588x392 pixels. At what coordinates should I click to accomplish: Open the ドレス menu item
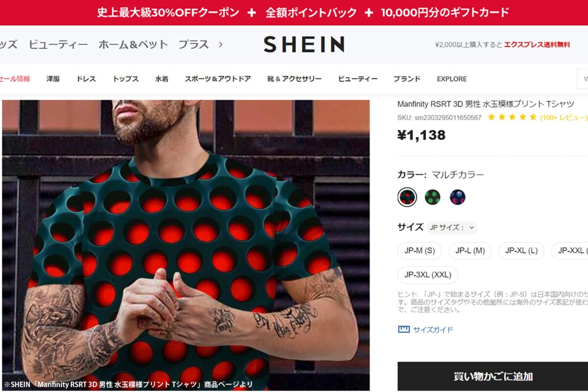(86, 79)
